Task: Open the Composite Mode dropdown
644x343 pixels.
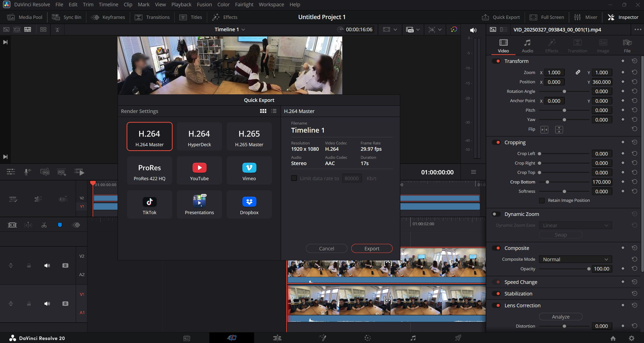Action: click(575, 259)
